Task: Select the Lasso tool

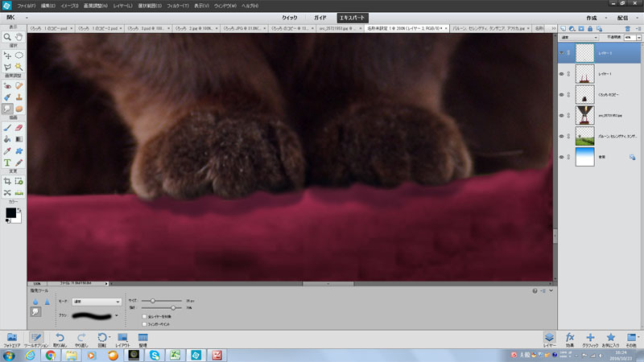Action: point(7,67)
